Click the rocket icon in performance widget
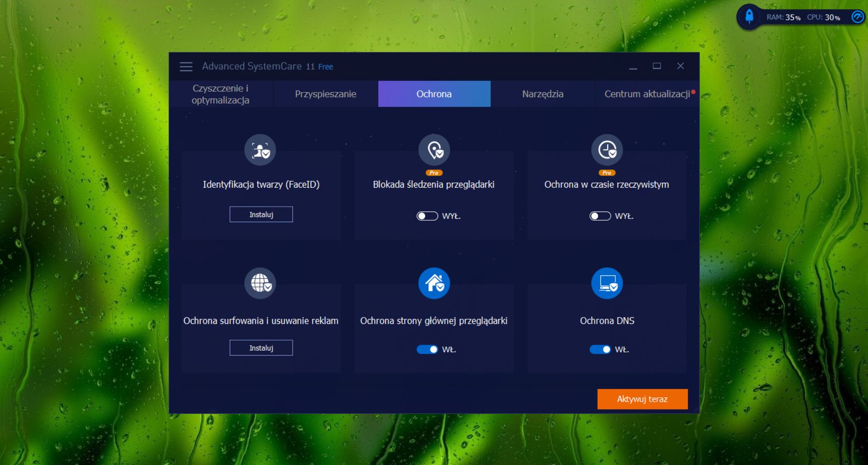 click(749, 17)
